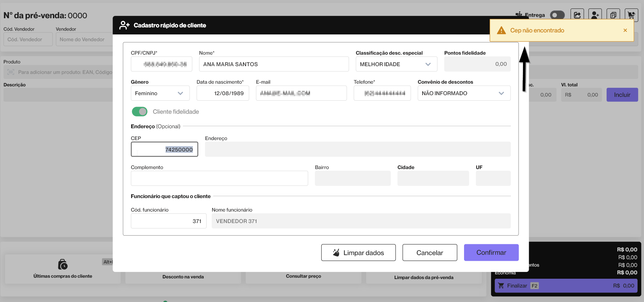This screenshot has width=644, height=302.
Task: Click the copy documents icon button
Action: [613, 15]
